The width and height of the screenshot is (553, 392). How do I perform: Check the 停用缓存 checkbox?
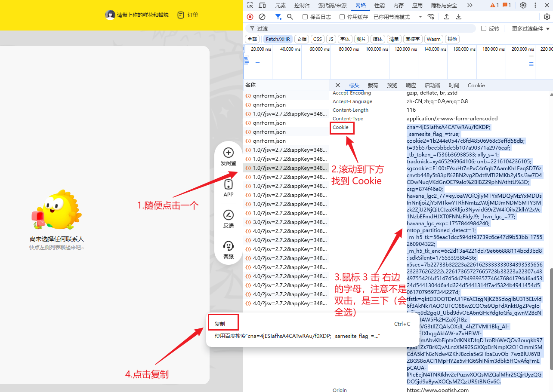(342, 17)
